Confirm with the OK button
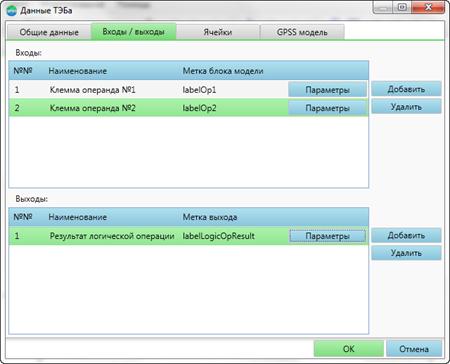450x364 pixels. point(349,349)
